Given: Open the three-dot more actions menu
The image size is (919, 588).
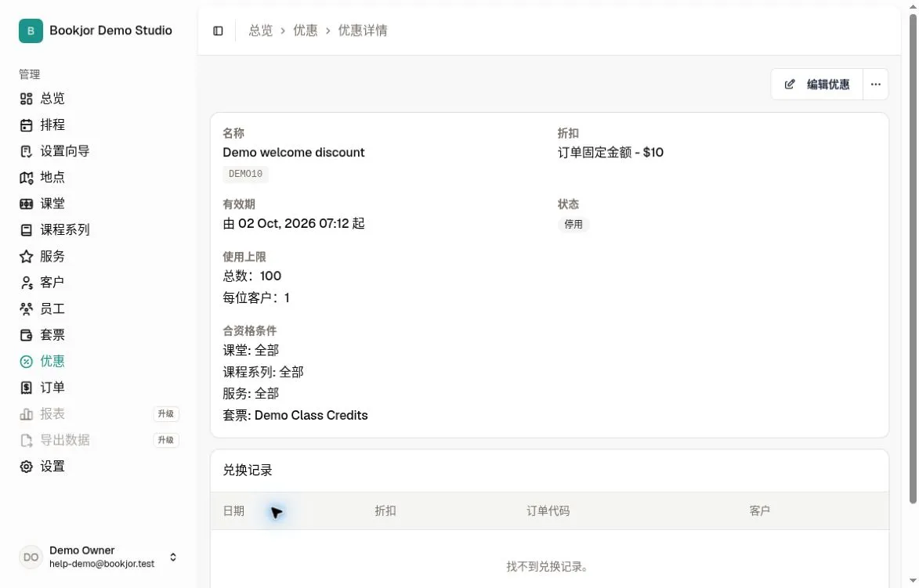Looking at the screenshot, I should click(876, 85).
